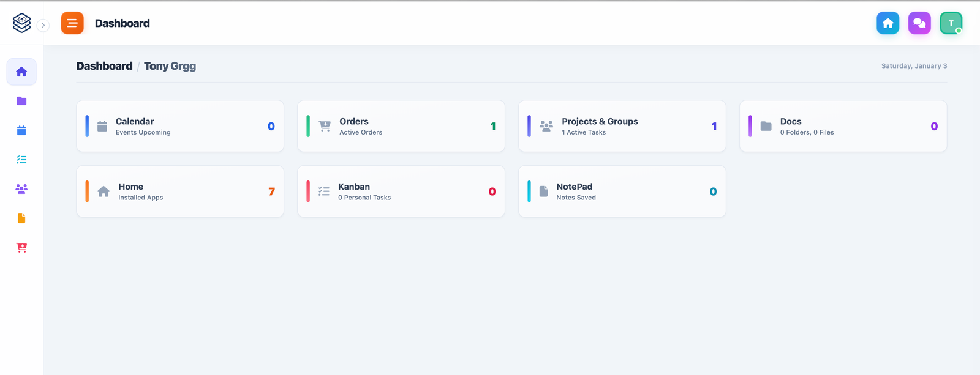Open the Calendar card title

click(x=135, y=121)
